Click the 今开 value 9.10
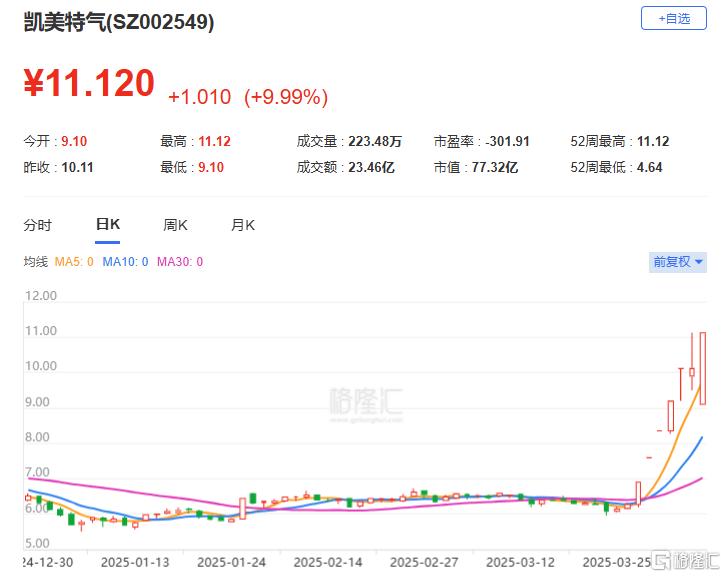This screenshot has height=577, width=726. click(74, 141)
